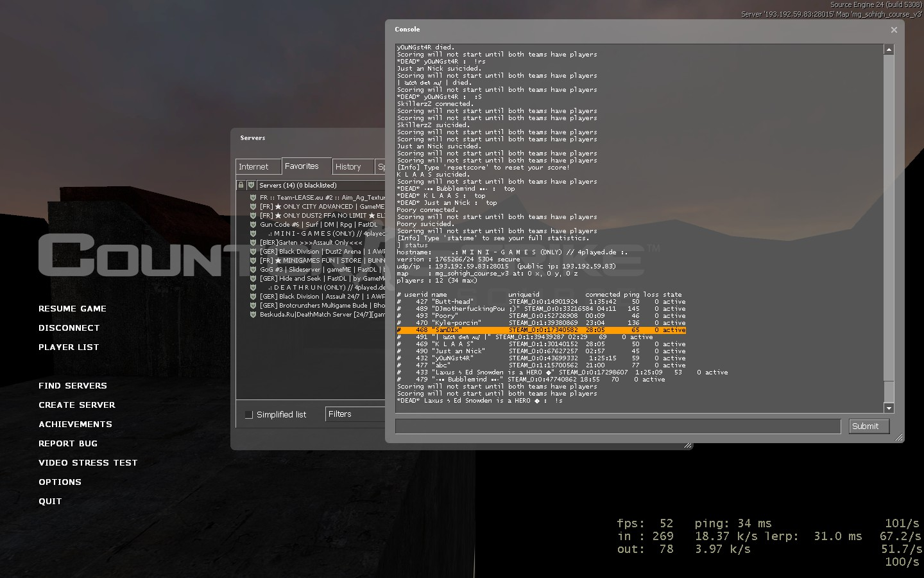Start Video Stress Test from main menu

coord(88,463)
